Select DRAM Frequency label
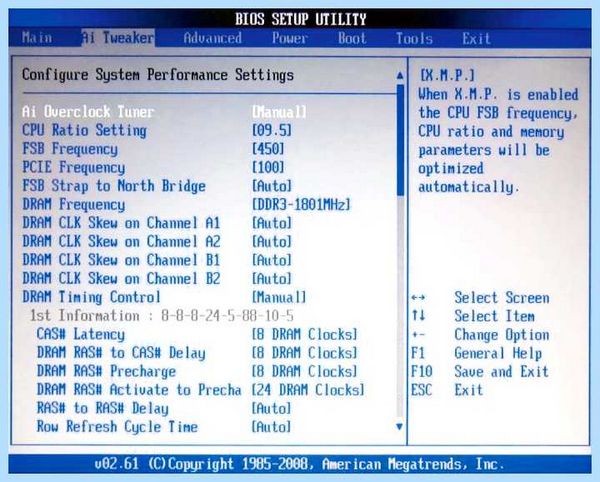This screenshot has width=600, height=482. click(73, 204)
